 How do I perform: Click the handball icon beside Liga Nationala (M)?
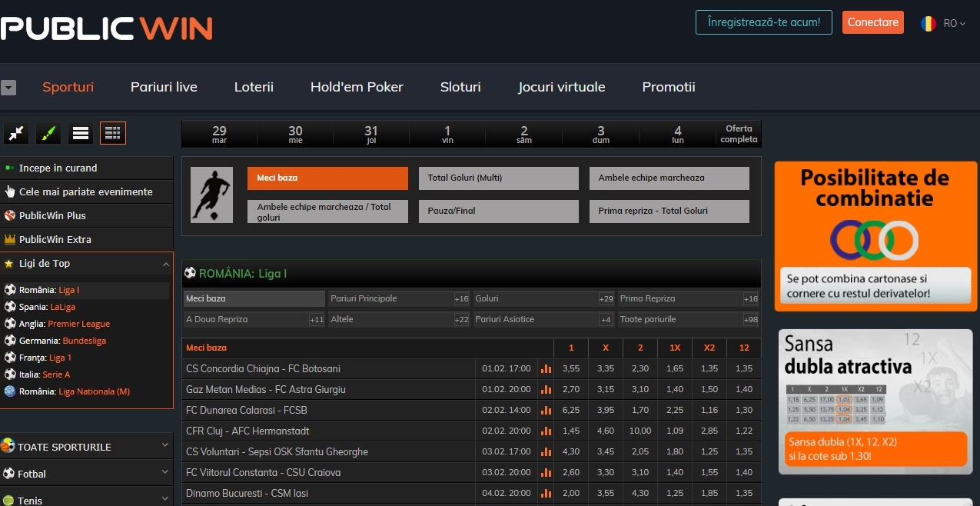[x=10, y=391]
